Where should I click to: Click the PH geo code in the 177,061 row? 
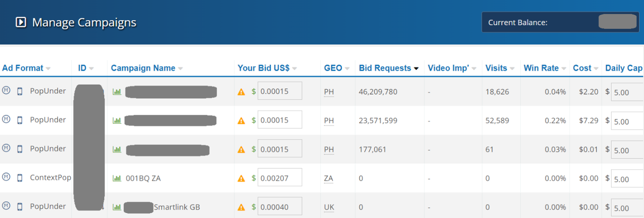tap(329, 150)
